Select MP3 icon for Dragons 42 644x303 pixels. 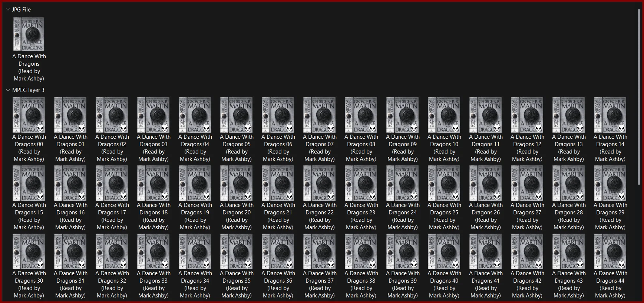[x=527, y=251]
